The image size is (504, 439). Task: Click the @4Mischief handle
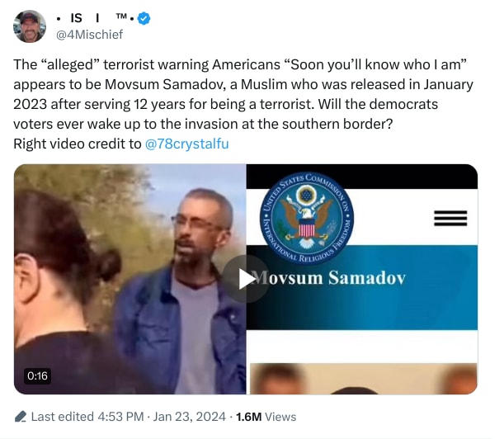pos(89,35)
